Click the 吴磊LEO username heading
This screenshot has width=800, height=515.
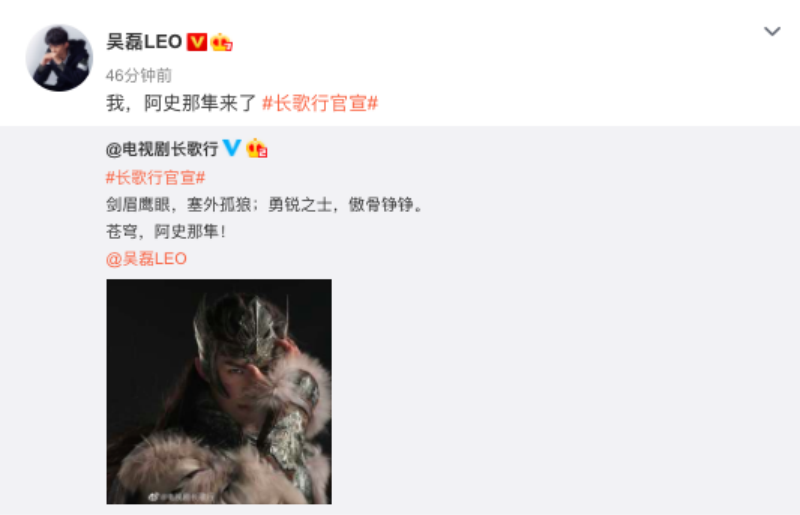[x=144, y=42]
